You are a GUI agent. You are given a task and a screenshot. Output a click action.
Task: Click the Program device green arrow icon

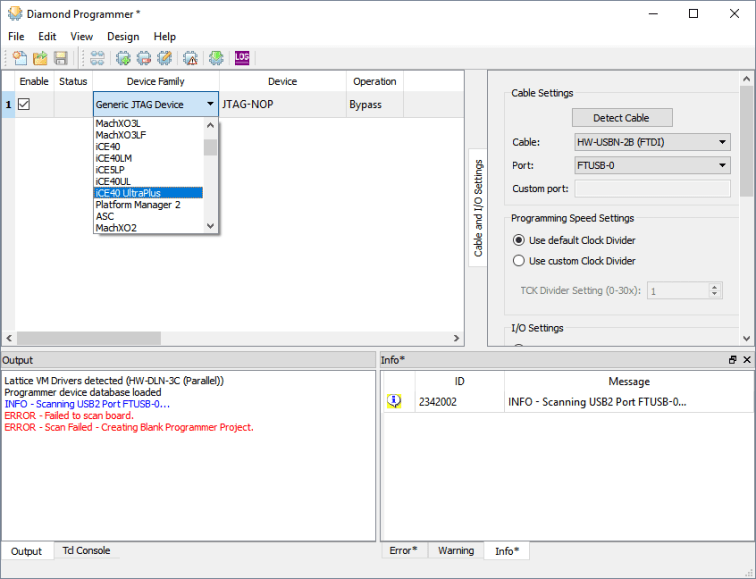[x=215, y=58]
